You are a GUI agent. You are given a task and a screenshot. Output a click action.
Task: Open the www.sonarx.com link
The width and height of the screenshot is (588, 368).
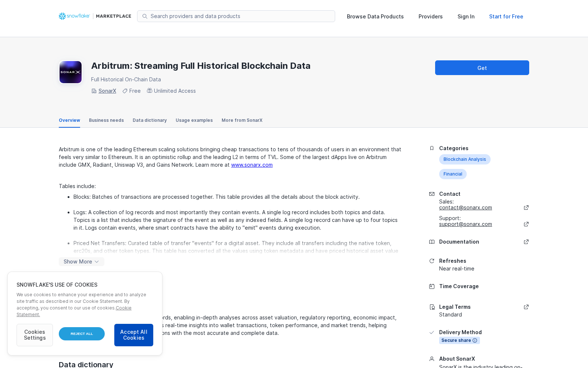coord(252,165)
